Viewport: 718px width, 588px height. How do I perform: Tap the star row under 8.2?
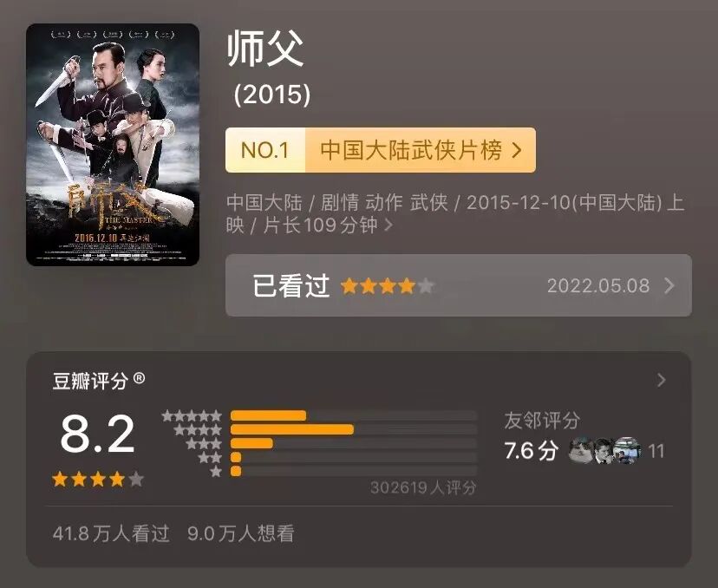97,480
